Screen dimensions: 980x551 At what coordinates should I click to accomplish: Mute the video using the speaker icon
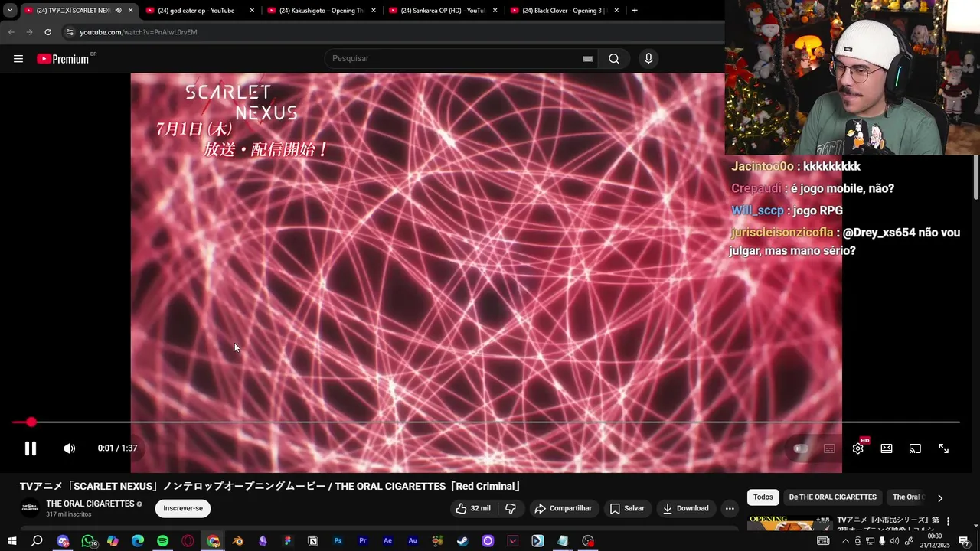click(x=69, y=448)
